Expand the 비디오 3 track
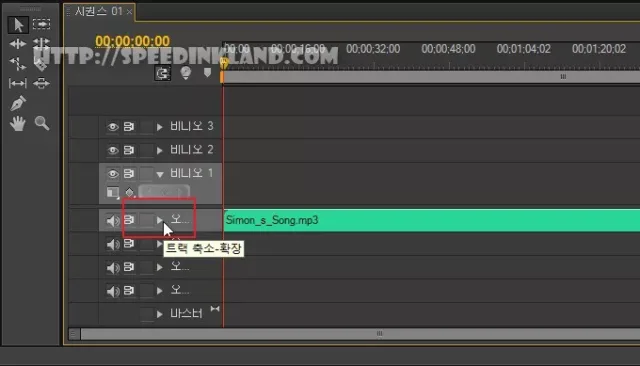This screenshot has height=366, width=640. click(160, 127)
